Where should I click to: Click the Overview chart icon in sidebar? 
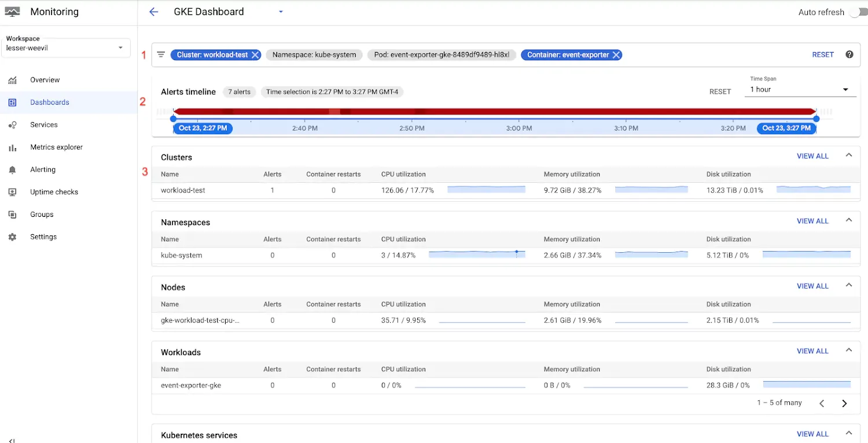[x=12, y=80]
